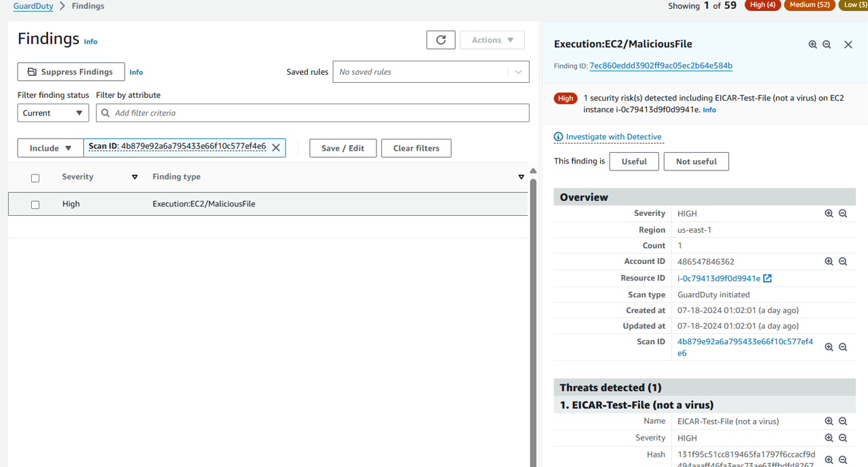The height and width of the screenshot is (467, 868).
Task: Close the finding details panel
Action: click(848, 44)
